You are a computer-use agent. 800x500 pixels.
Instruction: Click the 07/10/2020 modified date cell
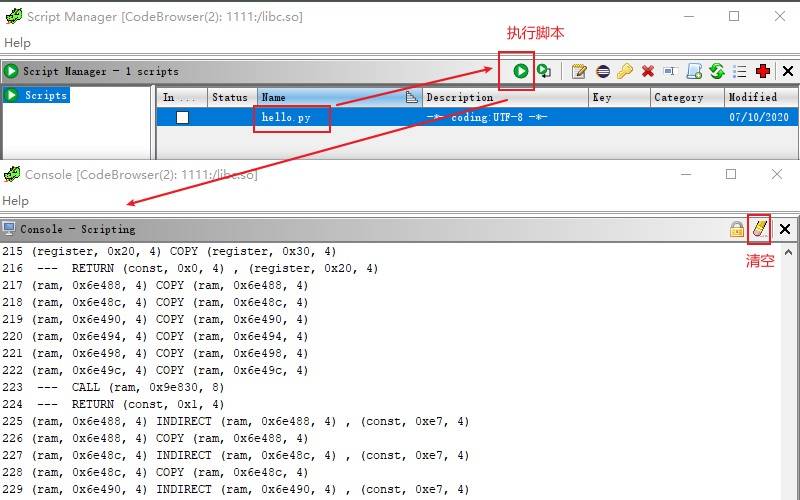(x=759, y=117)
